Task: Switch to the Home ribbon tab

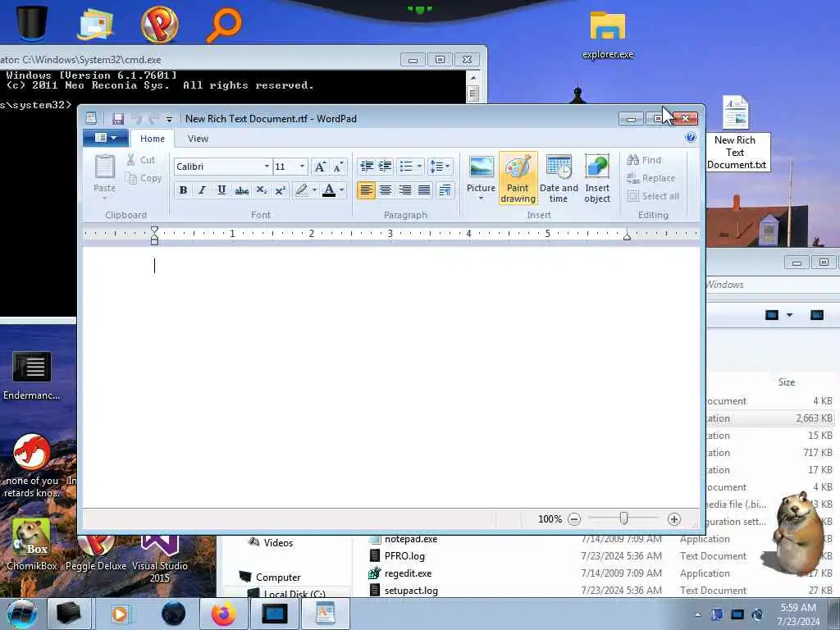Action: point(152,139)
